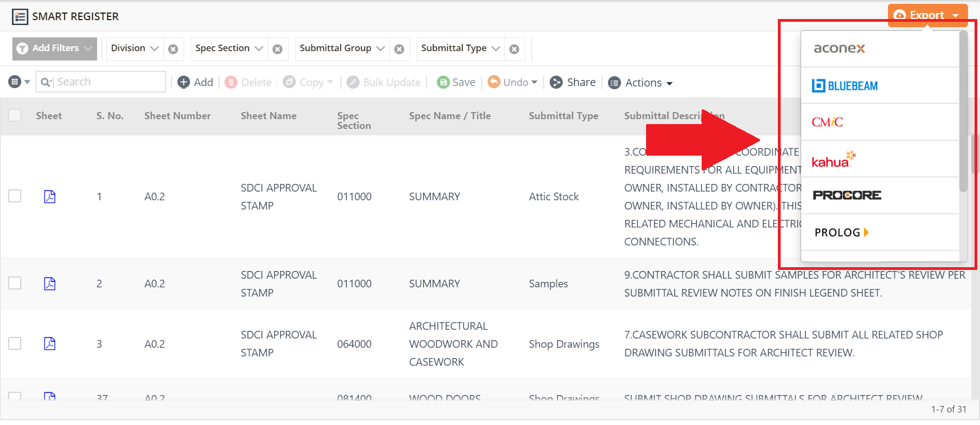Open the column chooser grid dropdown

(19, 82)
